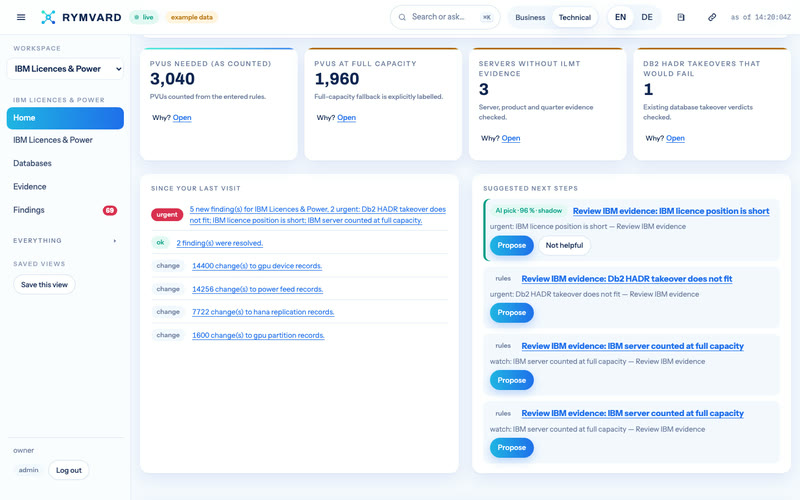The width and height of the screenshot is (800, 500).
Task: Focus the Search or ask field
Action: pos(445,17)
